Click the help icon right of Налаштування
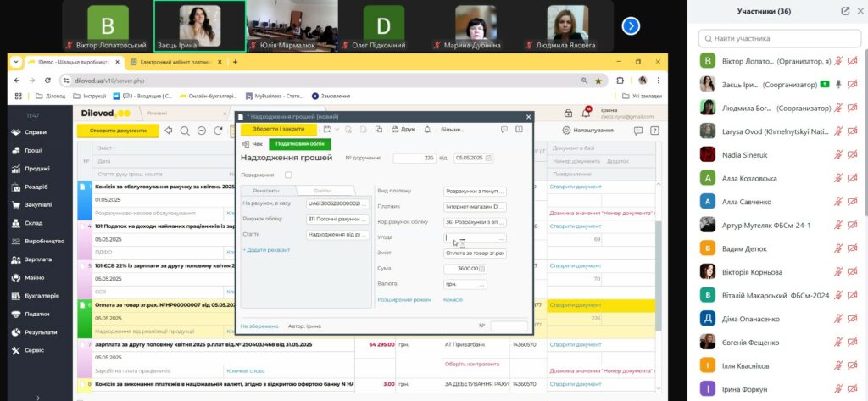 coord(655,131)
